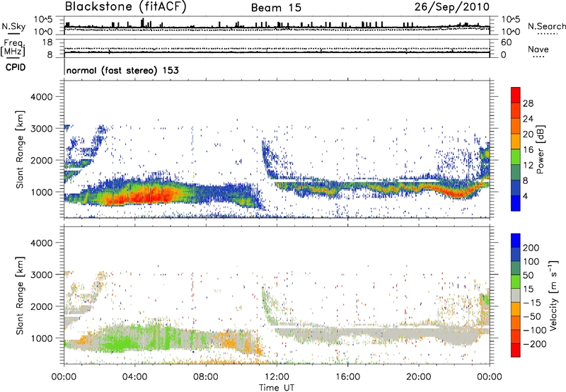Click the "-15" label on the Velocity colorbar
The height and width of the screenshot is (392, 566).
[x=531, y=303]
